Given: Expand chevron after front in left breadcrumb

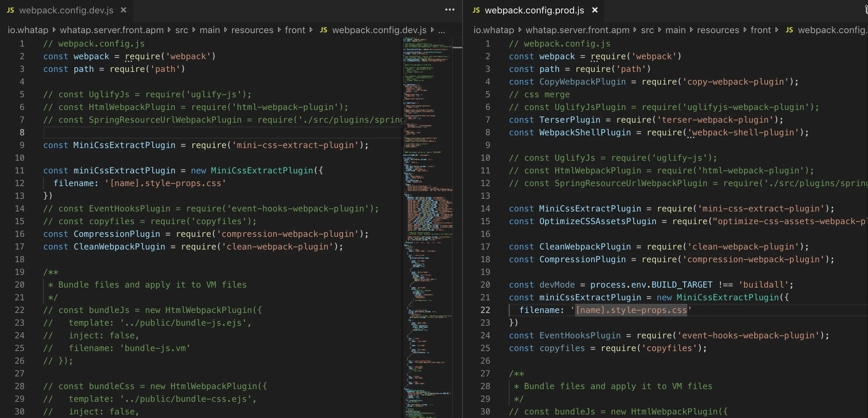Looking at the screenshot, I should pos(311,30).
